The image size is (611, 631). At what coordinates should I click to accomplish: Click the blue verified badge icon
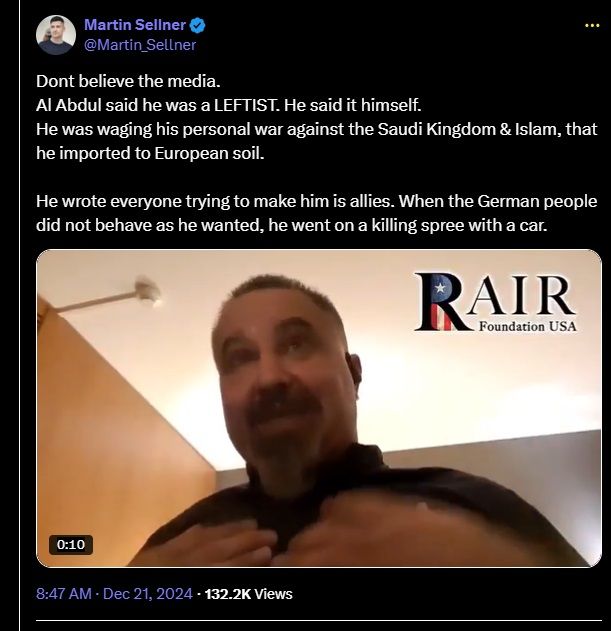pyautogui.click(x=198, y=25)
